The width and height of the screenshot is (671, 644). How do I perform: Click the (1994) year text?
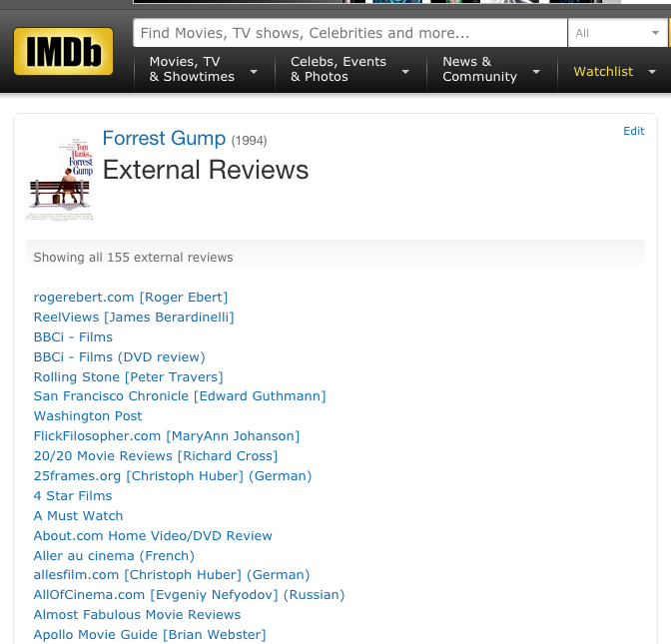249,141
